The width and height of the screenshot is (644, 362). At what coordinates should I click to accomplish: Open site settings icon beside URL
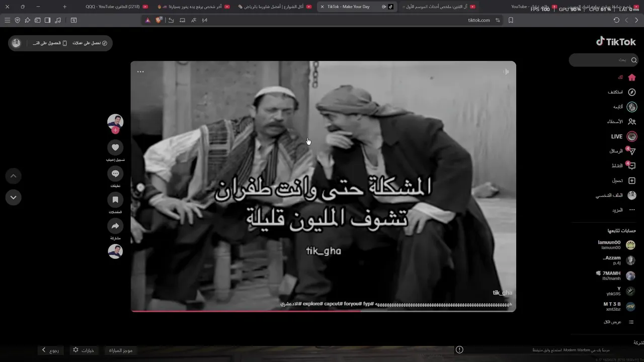(x=498, y=20)
